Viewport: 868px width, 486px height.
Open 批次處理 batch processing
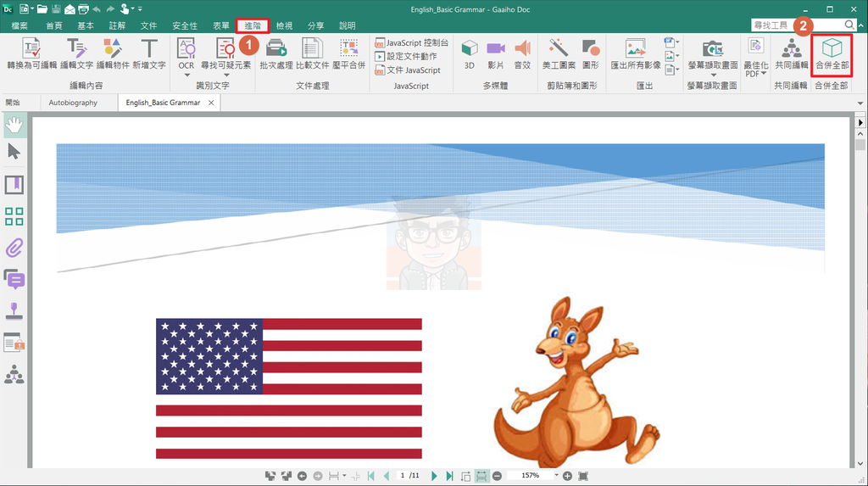(276, 53)
